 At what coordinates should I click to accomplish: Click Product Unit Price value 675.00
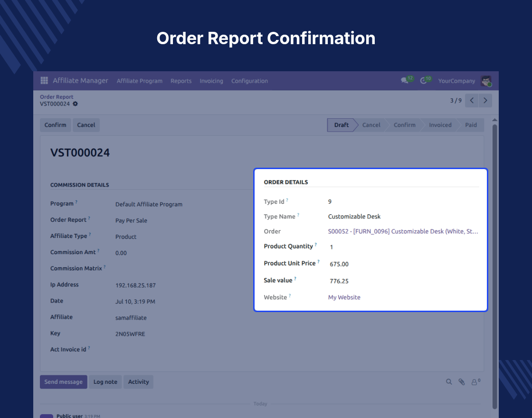coord(339,264)
